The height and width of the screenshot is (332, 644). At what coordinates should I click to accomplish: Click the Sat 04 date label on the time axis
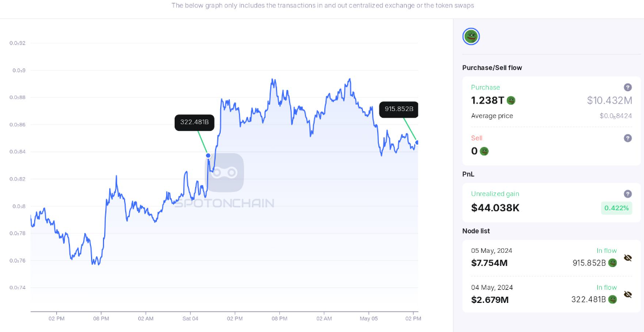click(x=190, y=318)
